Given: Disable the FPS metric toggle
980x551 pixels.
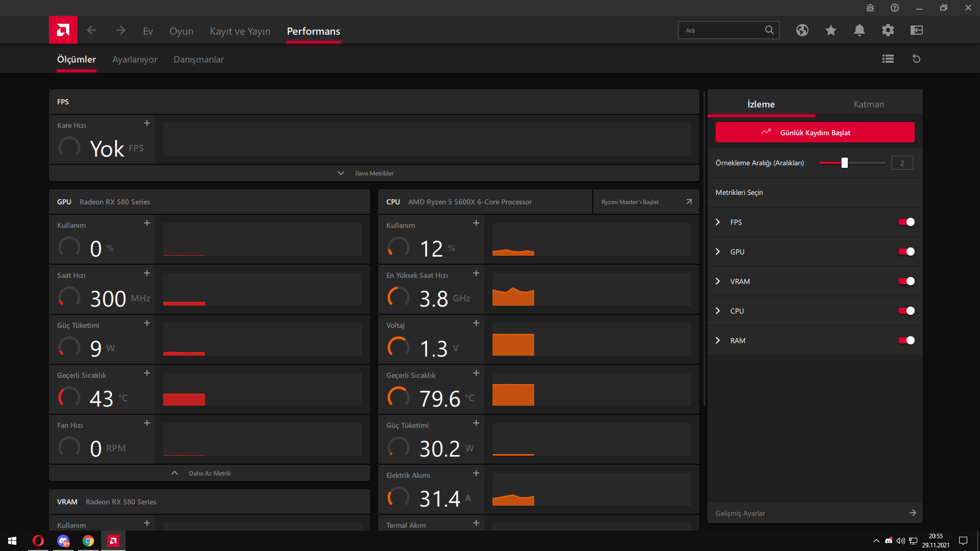Looking at the screenshot, I should [x=906, y=222].
